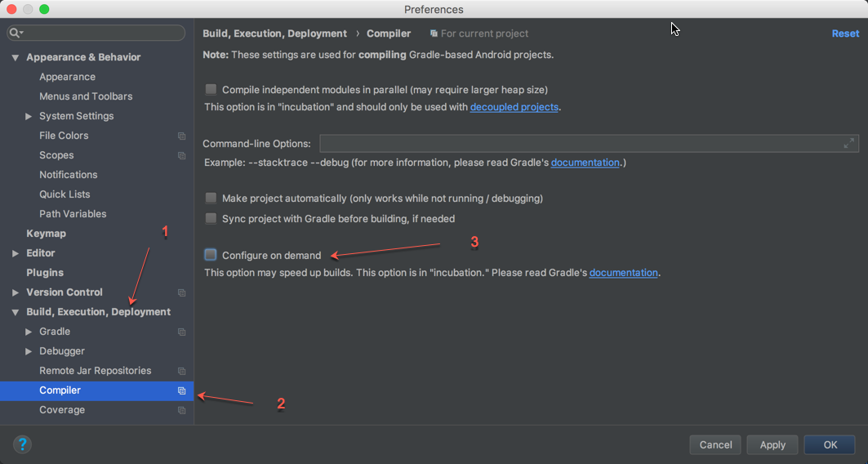This screenshot has height=464, width=868.
Task: Click the search magnifier icon in settings
Action: pyautogui.click(x=15, y=33)
